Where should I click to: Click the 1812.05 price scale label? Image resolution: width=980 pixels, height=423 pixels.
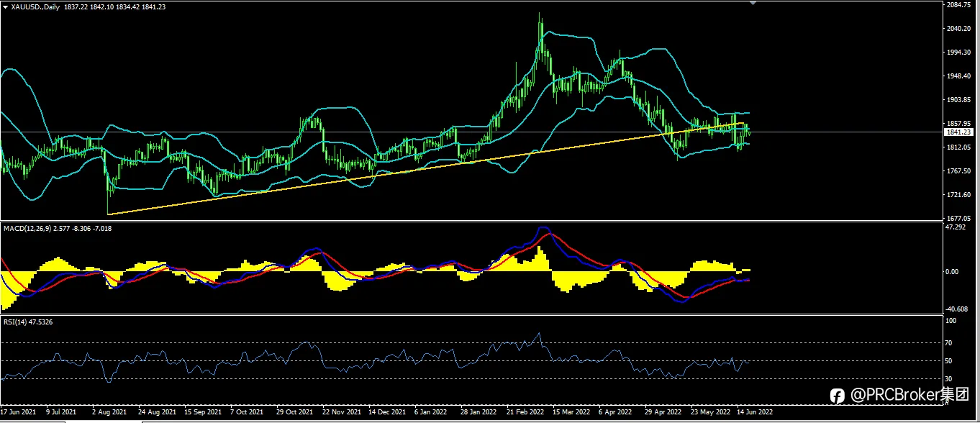pos(961,147)
